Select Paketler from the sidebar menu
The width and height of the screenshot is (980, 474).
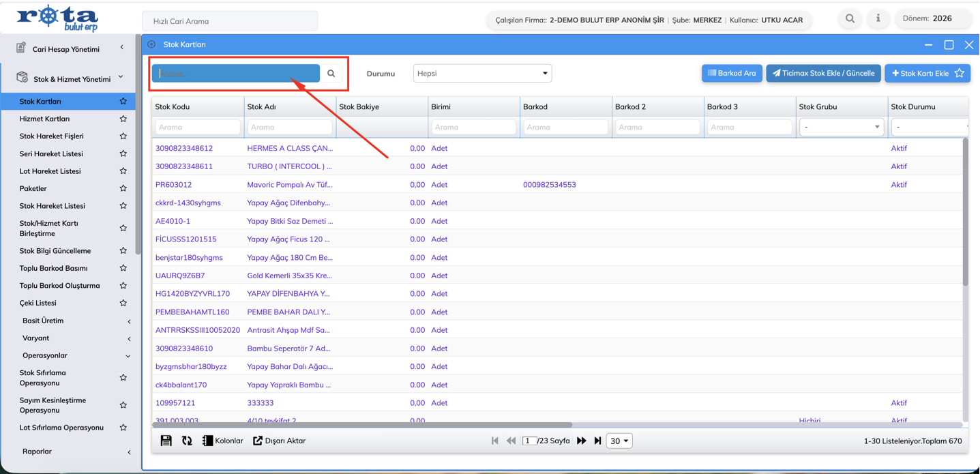pos(33,188)
